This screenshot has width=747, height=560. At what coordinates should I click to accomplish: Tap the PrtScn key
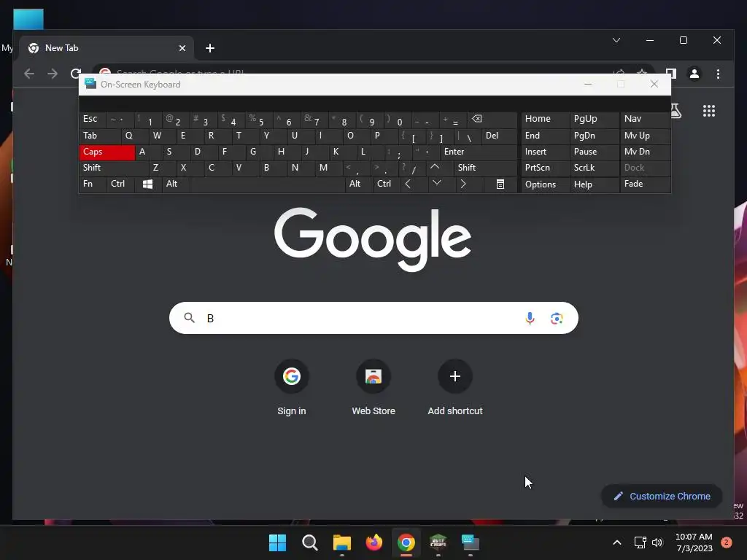coord(546,168)
